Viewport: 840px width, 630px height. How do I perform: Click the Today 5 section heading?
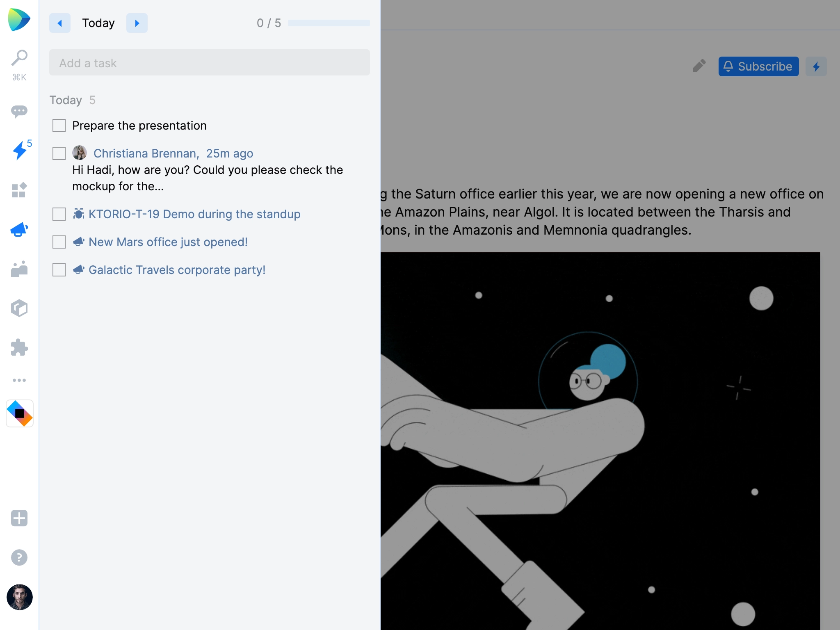(x=73, y=100)
